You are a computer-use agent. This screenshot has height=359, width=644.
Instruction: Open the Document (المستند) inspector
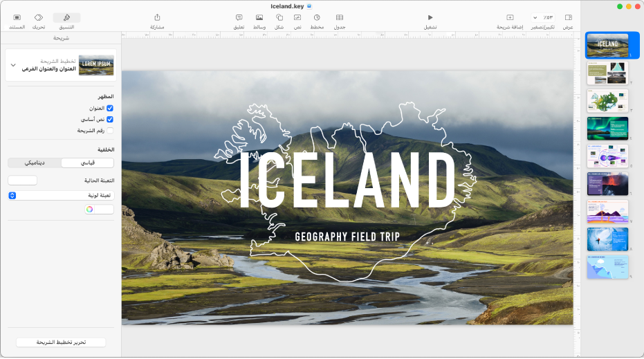[17, 18]
